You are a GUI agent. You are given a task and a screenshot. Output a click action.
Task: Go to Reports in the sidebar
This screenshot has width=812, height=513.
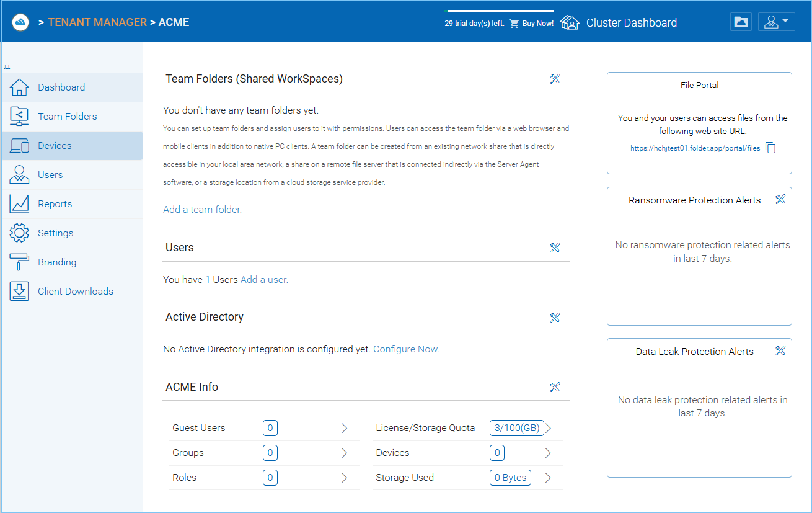point(72,204)
